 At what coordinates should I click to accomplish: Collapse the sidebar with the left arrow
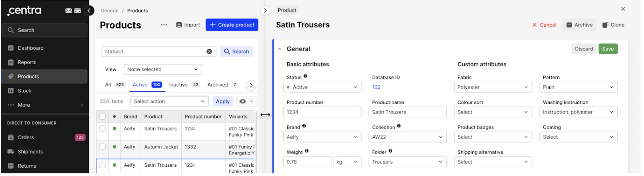click(89, 11)
